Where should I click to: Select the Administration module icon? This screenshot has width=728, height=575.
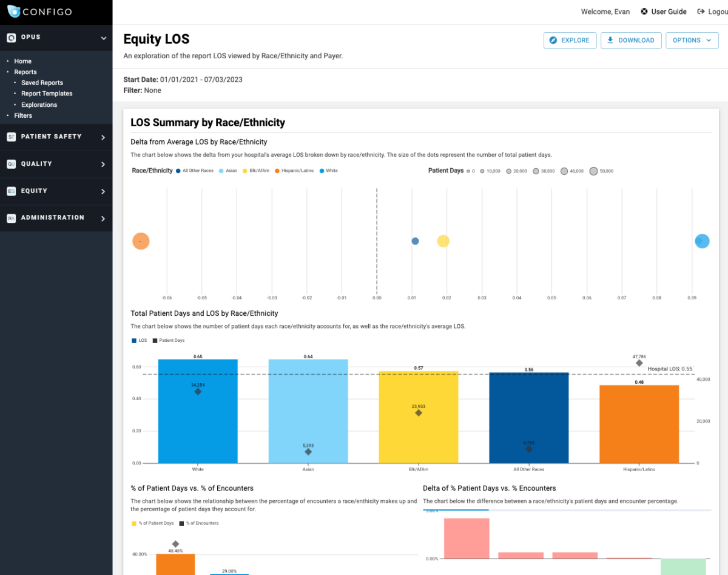point(12,217)
